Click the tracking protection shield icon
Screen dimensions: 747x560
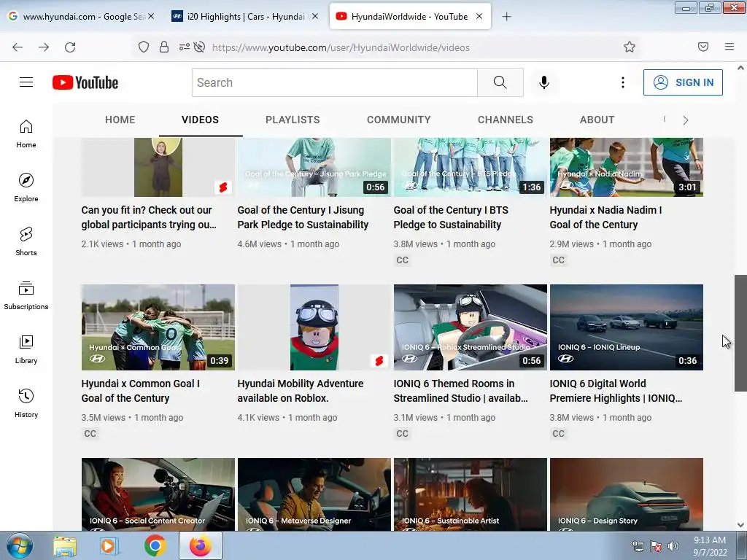(x=144, y=47)
